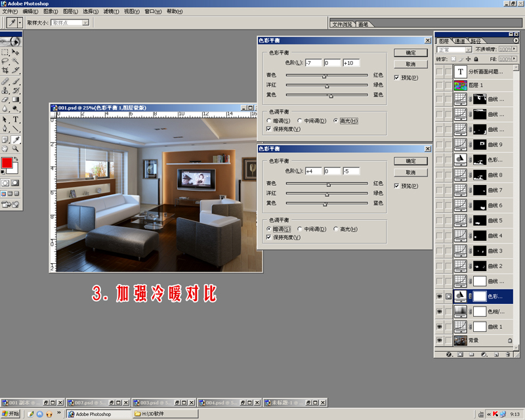
Task: Select Shadows radio in lower Color Balance dialog
Action: click(268, 229)
